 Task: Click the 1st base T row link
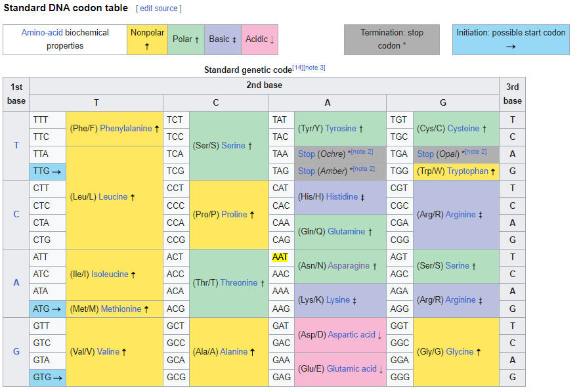point(16,146)
